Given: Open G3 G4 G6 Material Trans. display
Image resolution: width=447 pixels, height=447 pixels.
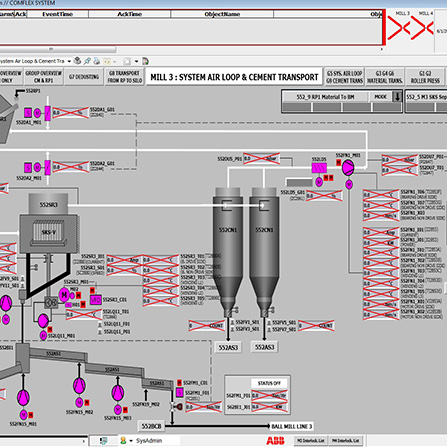Looking at the screenshot, I should pyautogui.click(x=385, y=77).
